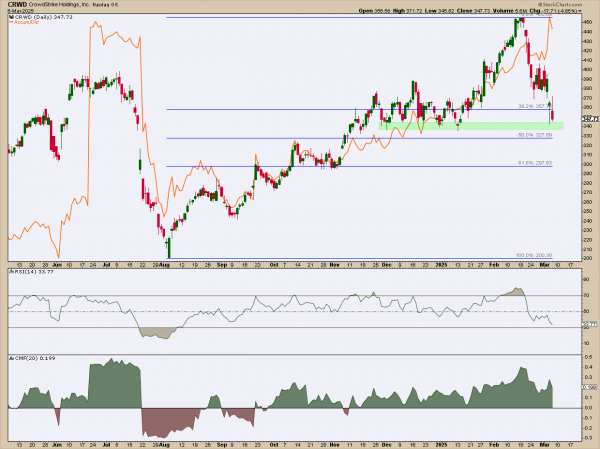Click the 2025 label on top date axis

pos(442,265)
